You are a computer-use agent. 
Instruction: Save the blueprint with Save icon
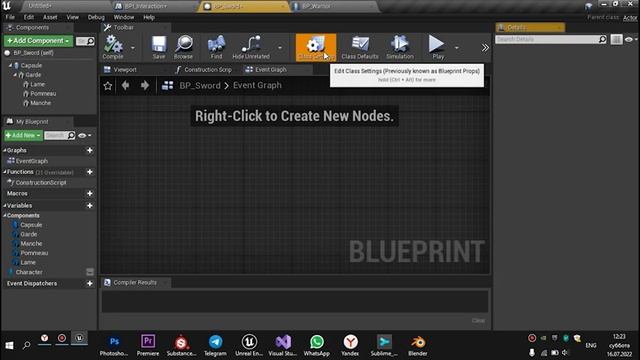tap(159, 47)
